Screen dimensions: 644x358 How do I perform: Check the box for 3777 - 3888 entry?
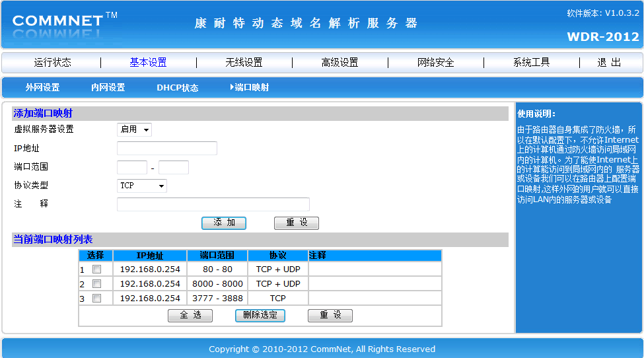(96, 299)
